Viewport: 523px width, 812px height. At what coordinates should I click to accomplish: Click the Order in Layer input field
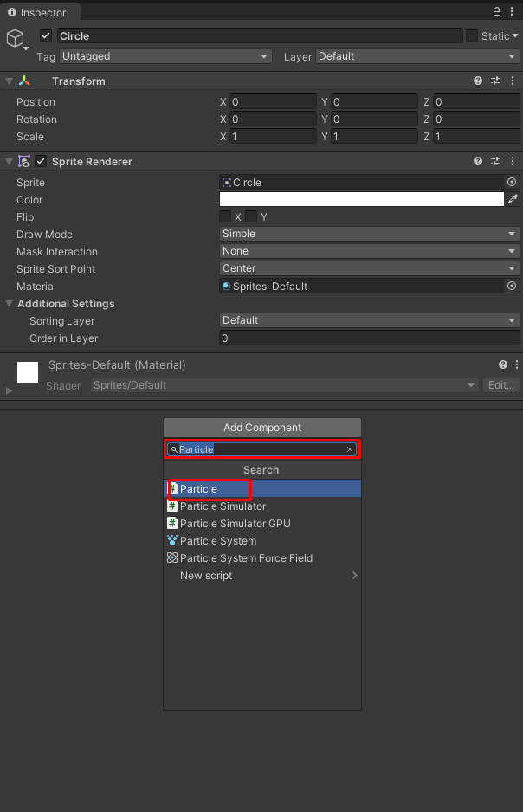pos(370,338)
